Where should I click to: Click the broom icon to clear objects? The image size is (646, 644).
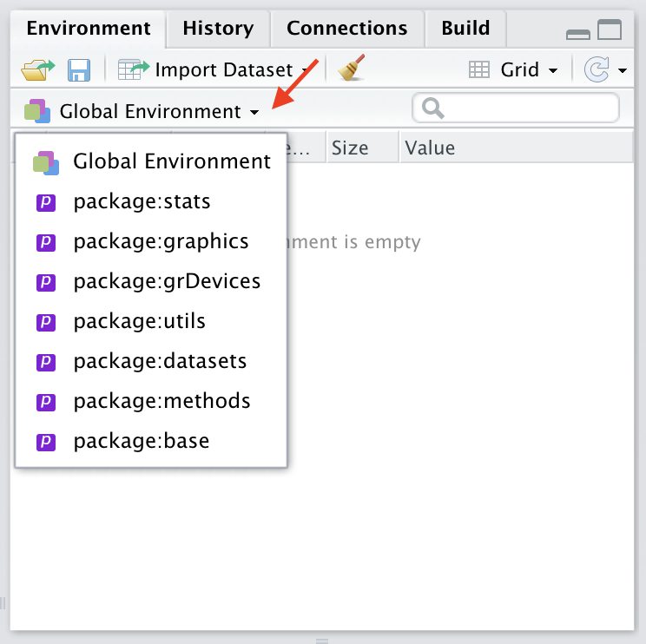[352, 69]
